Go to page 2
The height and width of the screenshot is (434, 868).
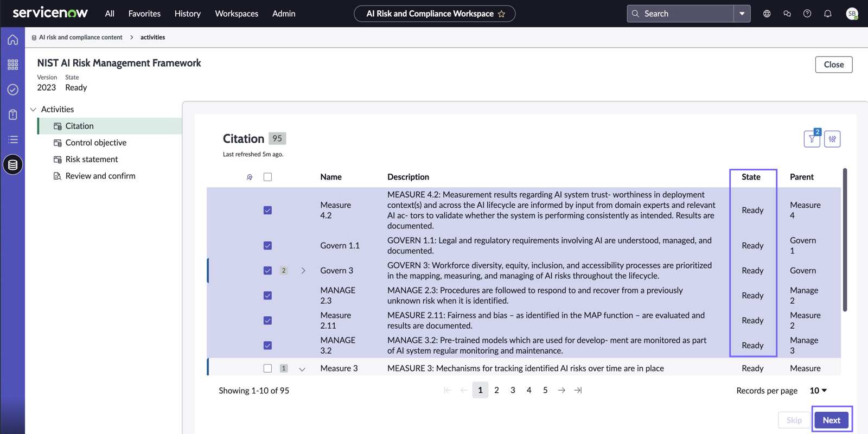[x=496, y=390]
